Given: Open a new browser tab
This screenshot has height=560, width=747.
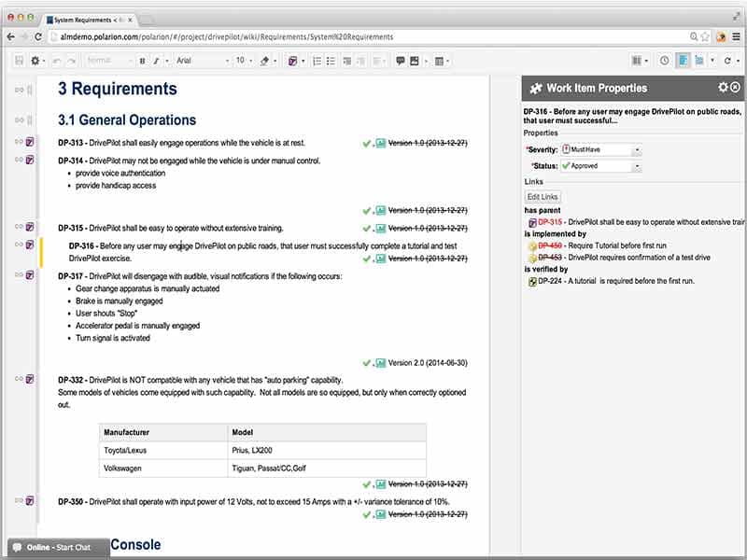Looking at the screenshot, I should [x=146, y=20].
